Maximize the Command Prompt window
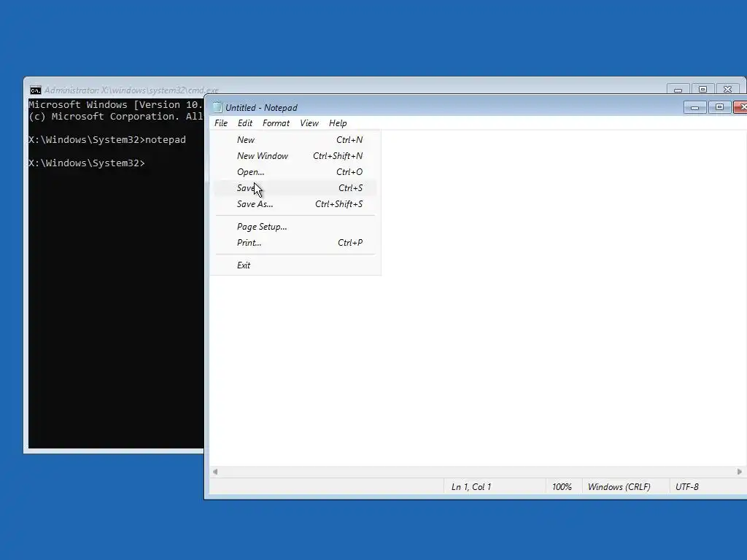747x560 pixels. pos(703,90)
